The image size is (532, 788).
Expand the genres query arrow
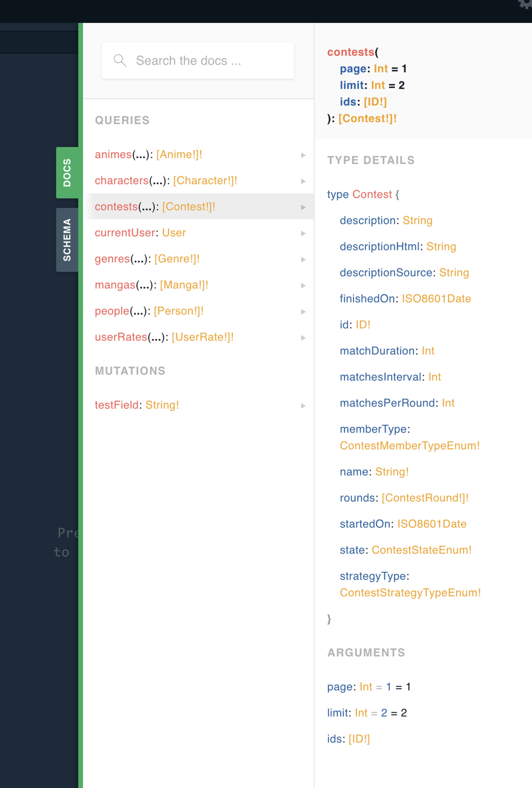[303, 259]
